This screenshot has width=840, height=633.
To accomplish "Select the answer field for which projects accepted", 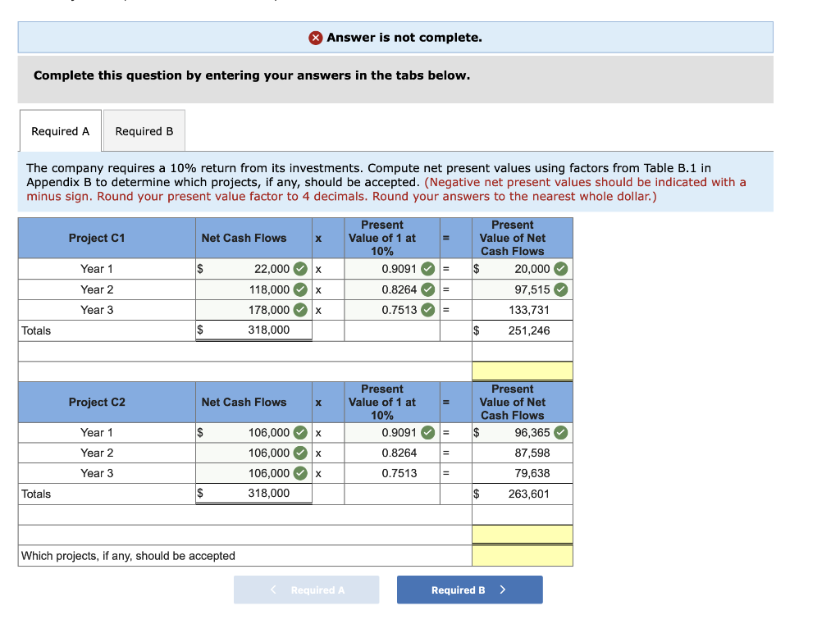I will point(522,555).
